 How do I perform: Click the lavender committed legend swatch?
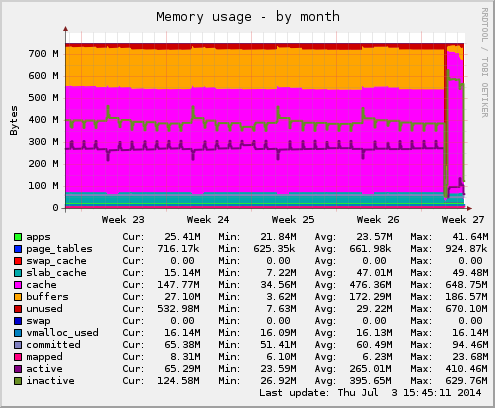click(x=18, y=345)
